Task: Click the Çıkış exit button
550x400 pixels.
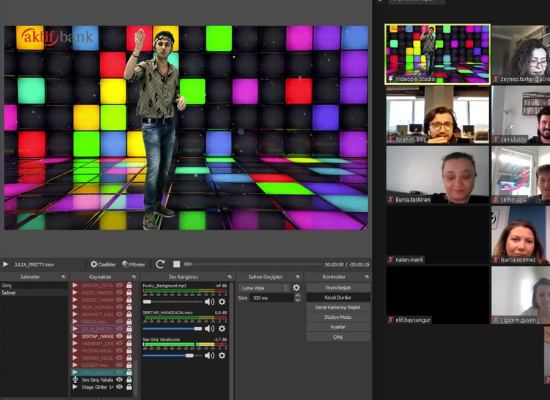Action: [x=338, y=337]
